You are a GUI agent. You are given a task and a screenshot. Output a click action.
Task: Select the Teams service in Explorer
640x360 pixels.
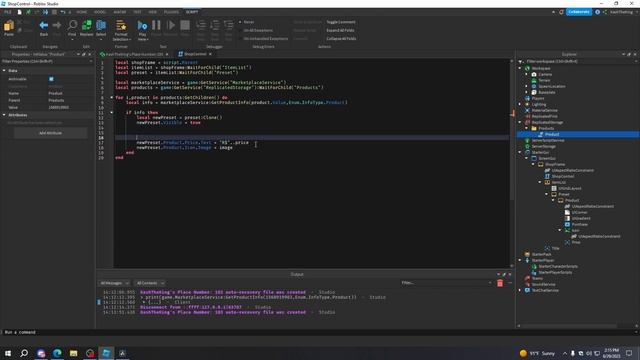(537, 278)
